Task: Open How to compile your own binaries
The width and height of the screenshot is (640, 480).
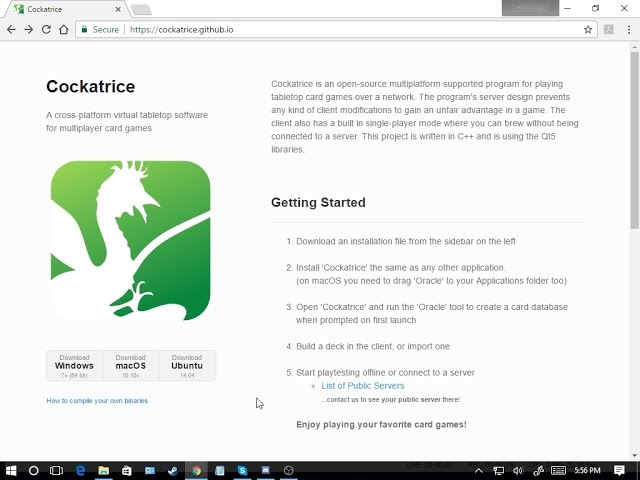Action: pyautogui.click(x=97, y=401)
